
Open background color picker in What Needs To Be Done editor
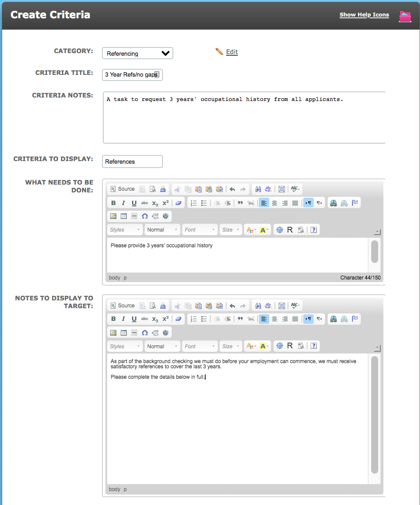pyautogui.click(x=264, y=229)
